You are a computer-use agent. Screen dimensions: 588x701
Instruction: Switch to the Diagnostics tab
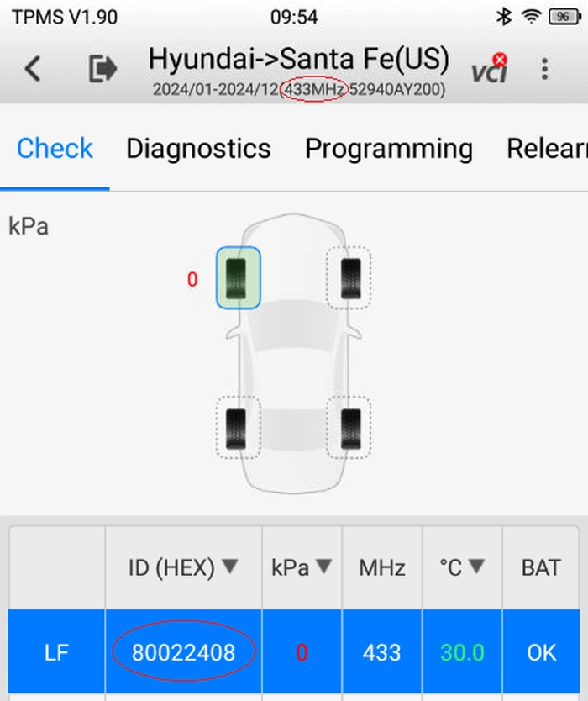pos(198,149)
